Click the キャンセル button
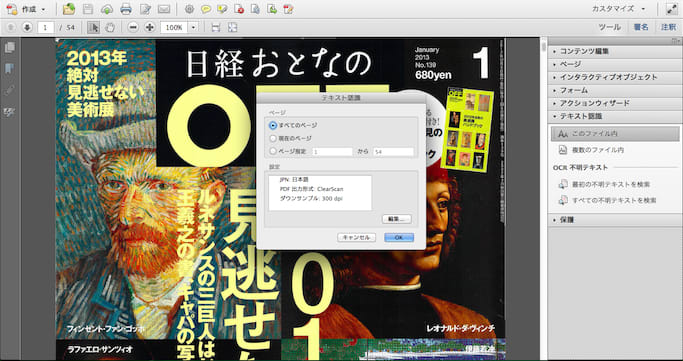 (356, 238)
